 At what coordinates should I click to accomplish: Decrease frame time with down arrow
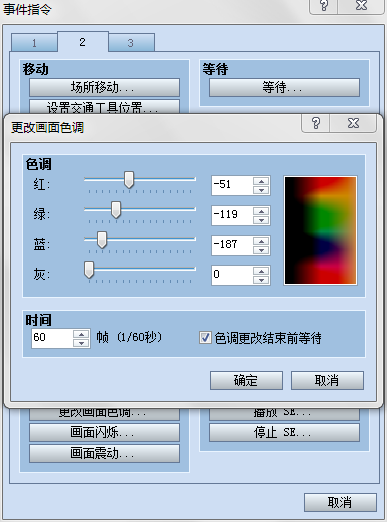click(81, 343)
